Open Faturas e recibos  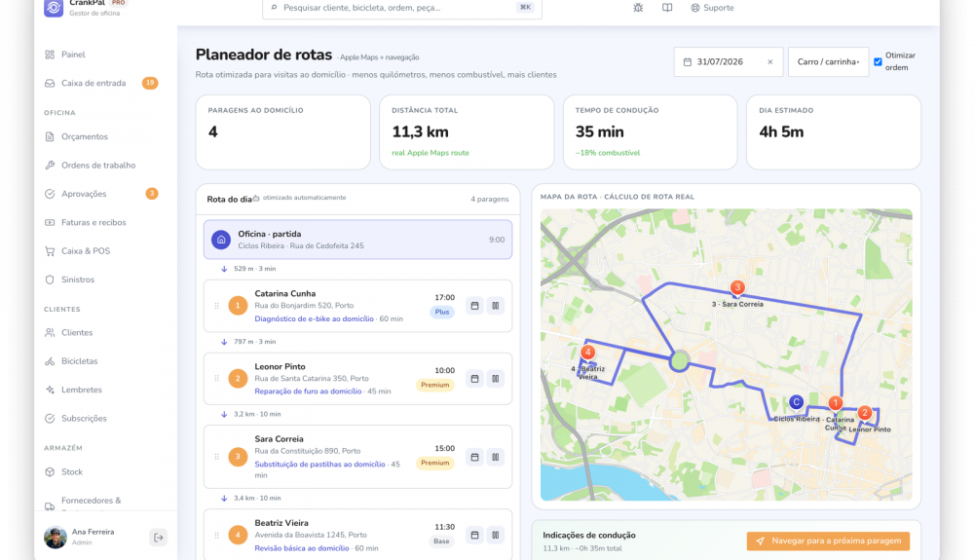(x=94, y=222)
